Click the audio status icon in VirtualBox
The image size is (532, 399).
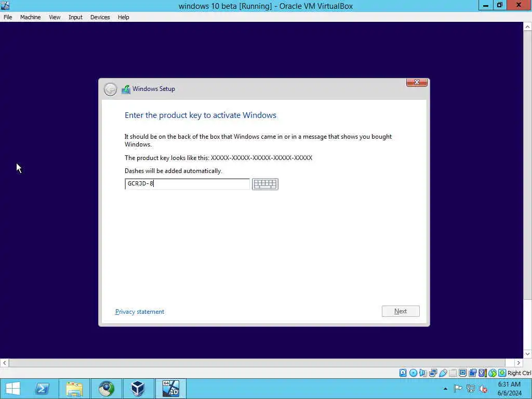423,373
